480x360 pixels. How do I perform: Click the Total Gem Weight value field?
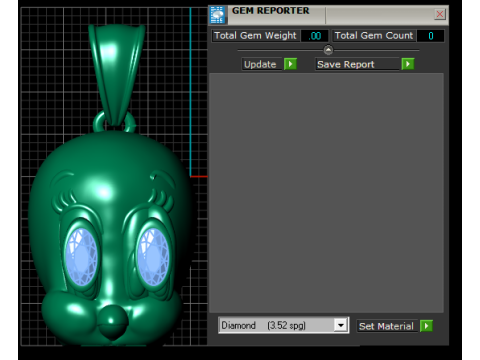click(x=314, y=36)
